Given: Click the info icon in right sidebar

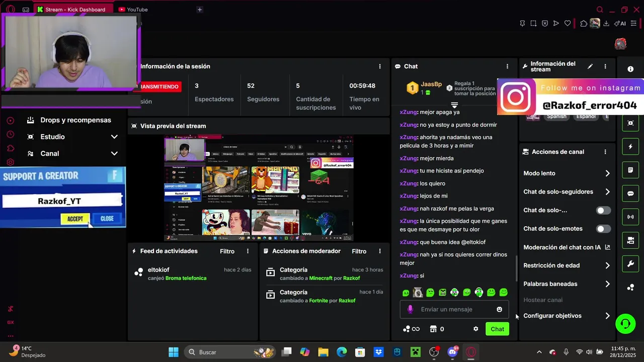Looking at the screenshot, I should click(630, 69).
